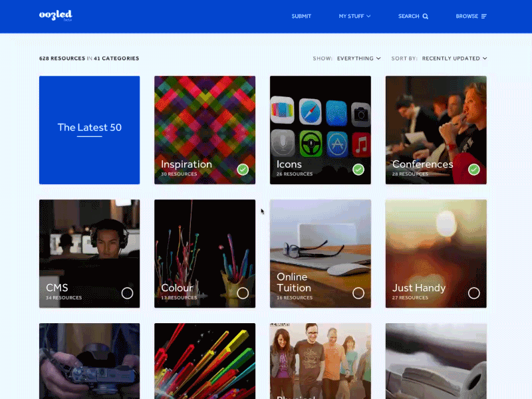
Task: Open the camera photo category card
Action: pyautogui.click(x=90, y=361)
